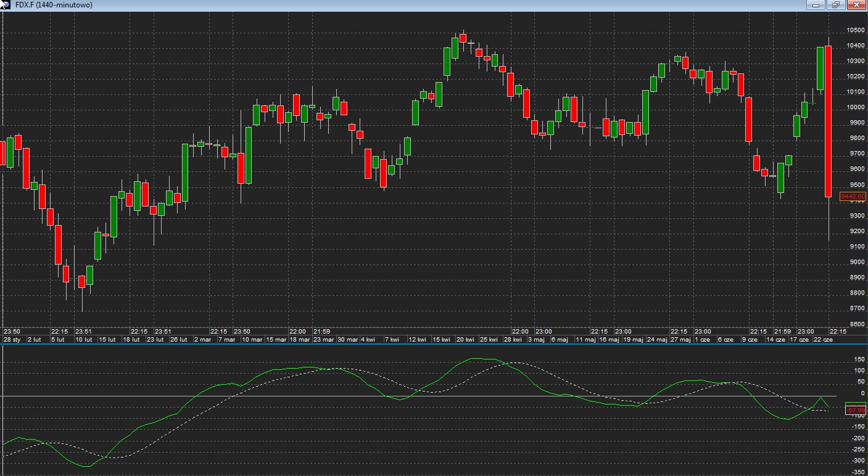The height and width of the screenshot is (476, 868).
Task: Select the red 9440.60 current price tag
Action: coord(853,197)
